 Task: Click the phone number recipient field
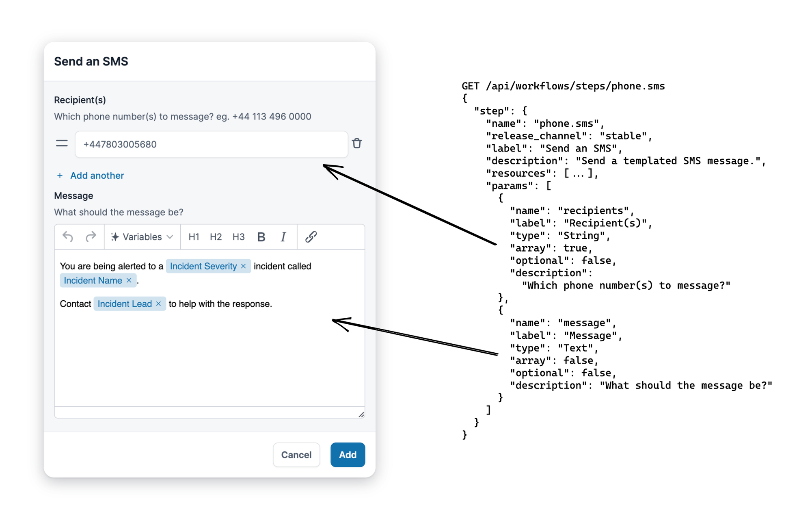click(x=211, y=144)
